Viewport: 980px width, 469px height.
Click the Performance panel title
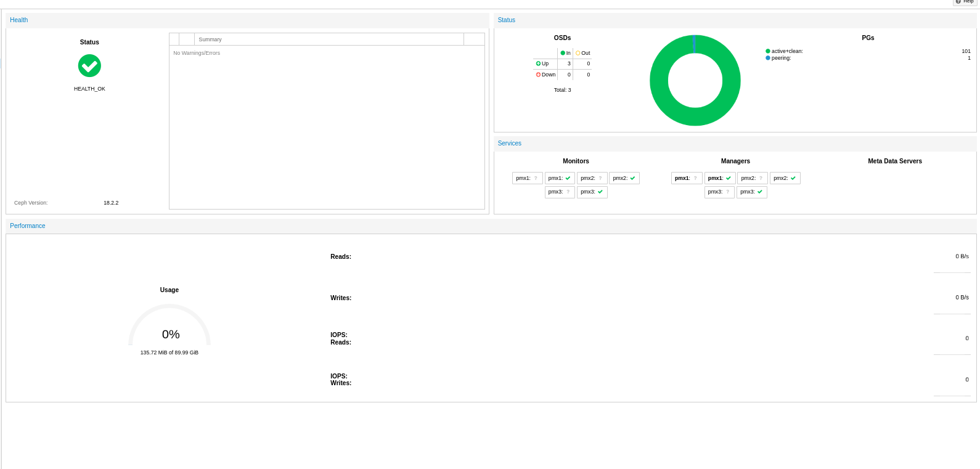tap(28, 226)
